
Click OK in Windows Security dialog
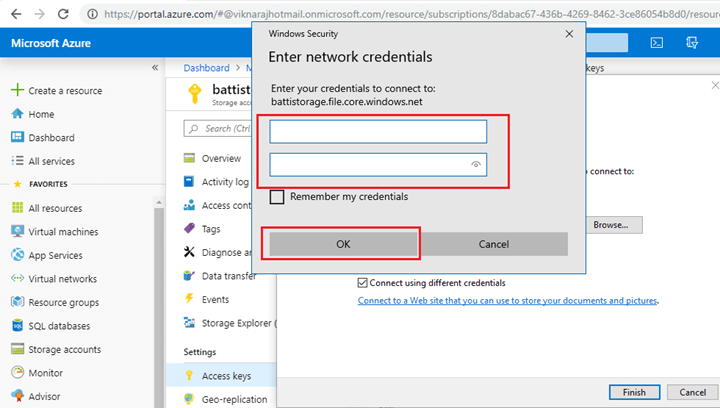click(343, 244)
